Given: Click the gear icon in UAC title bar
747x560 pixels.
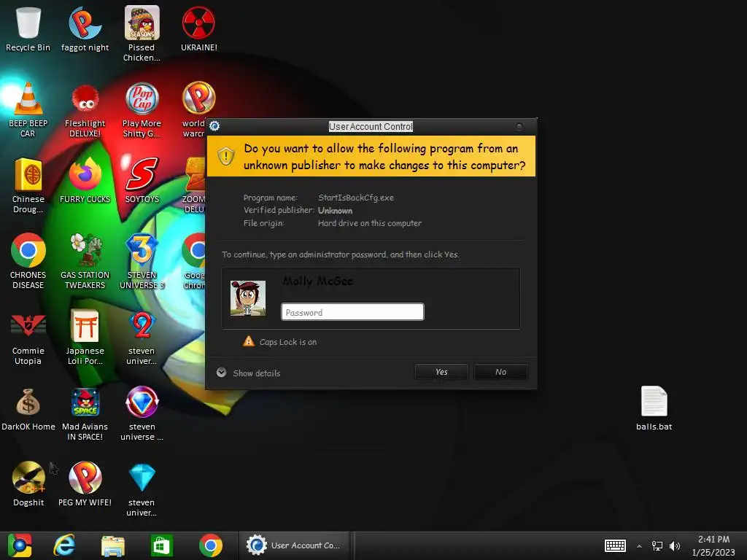Looking at the screenshot, I should coord(214,125).
